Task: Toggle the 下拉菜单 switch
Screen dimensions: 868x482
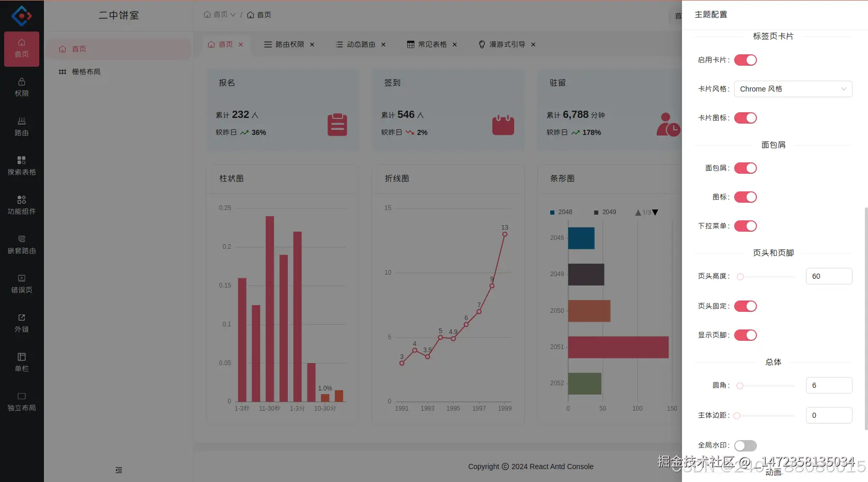Action: pyautogui.click(x=746, y=226)
